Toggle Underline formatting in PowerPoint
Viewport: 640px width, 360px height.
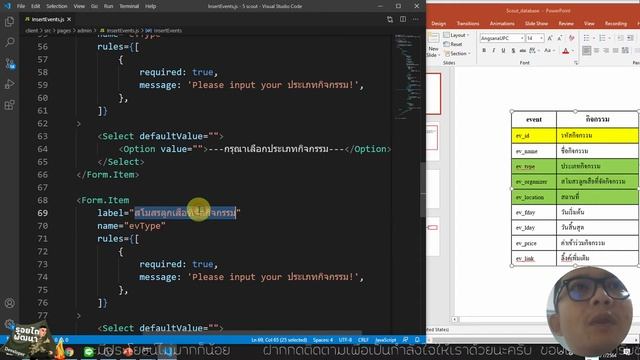tap(503, 51)
